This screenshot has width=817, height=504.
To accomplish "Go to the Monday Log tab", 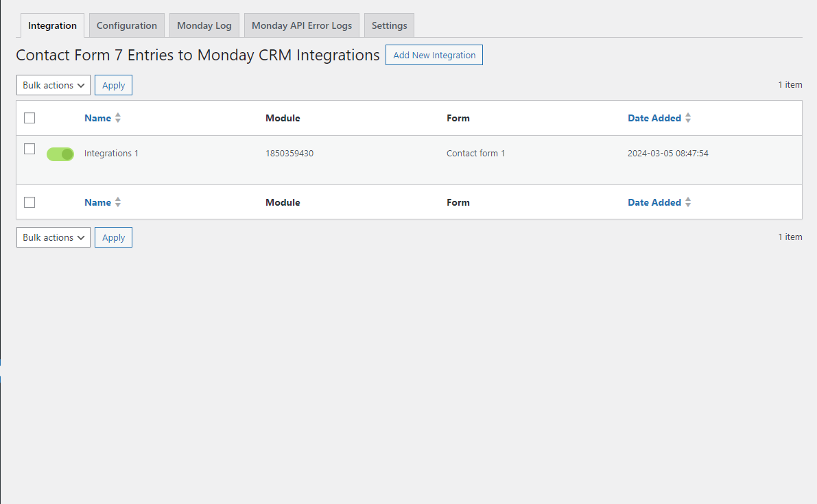I will [204, 25].
